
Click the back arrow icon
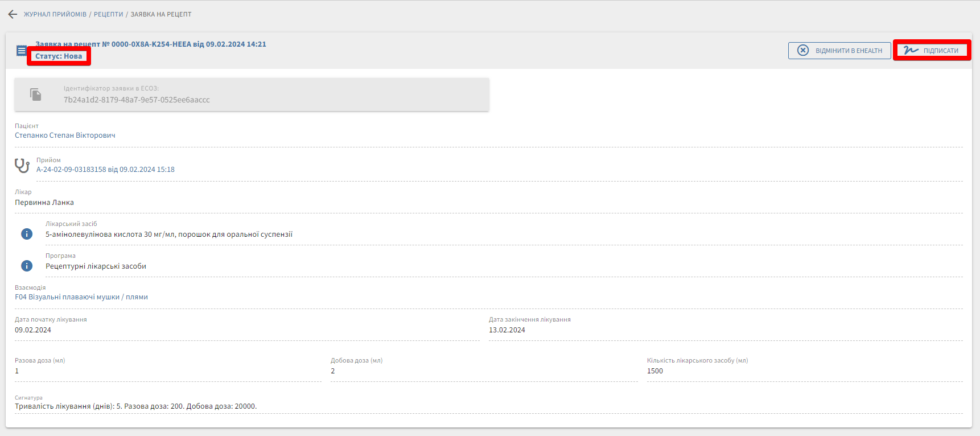pyautogui.click(x=13, y=14)
